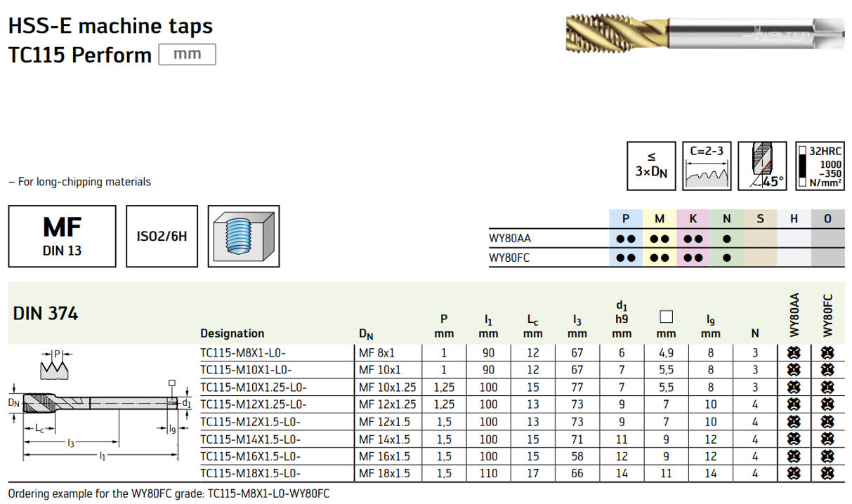Viewport: 852px width, 504px height.
Task: Click the tap dimension drawing diagram
Action: pyautogui.click(x=101, y=420)
